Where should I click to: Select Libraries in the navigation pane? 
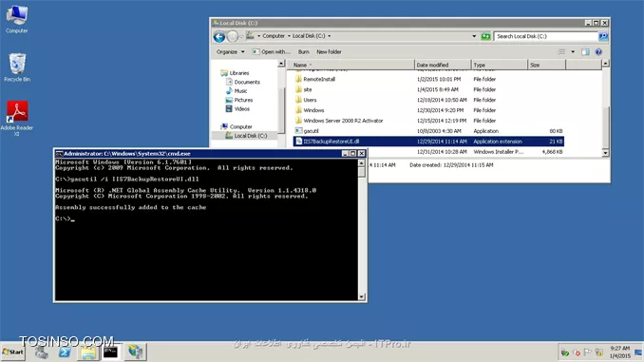235,73
